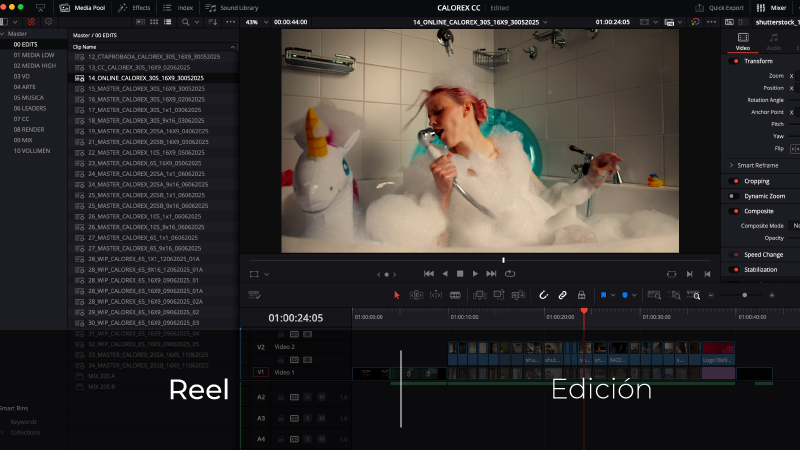The image size is (800, 450).
Task: Open the Sound Library panel
Action: click(x=232, y=8)
